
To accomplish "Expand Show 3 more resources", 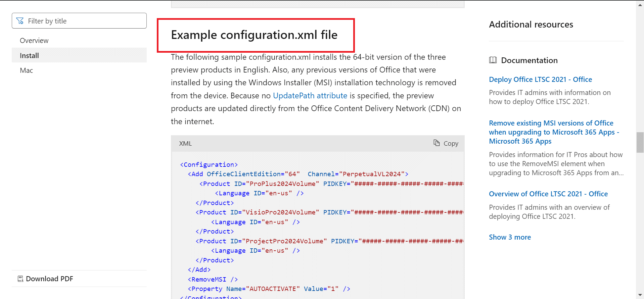I will [510, 237].
